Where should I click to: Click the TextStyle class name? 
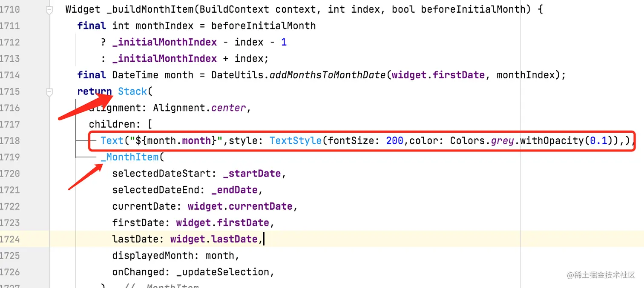295,141
